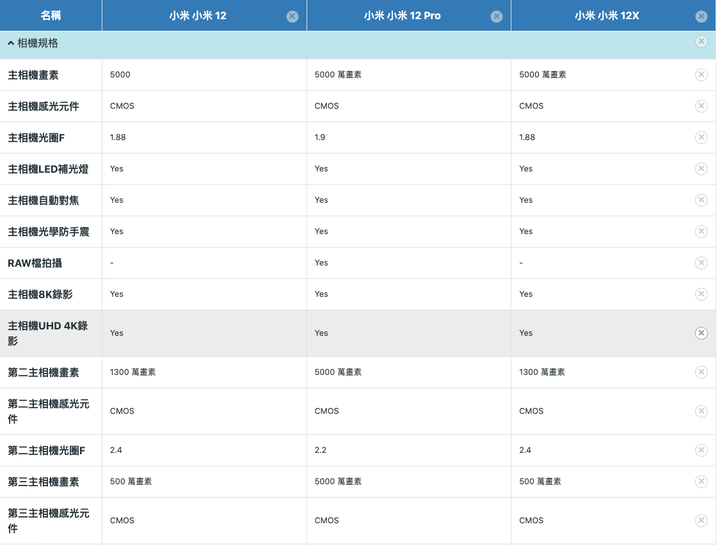Click 12 Pro's 第三主相機畫素 5000 萬畫素 value
This screenshot has height=545, width=720.
[338, 481]
